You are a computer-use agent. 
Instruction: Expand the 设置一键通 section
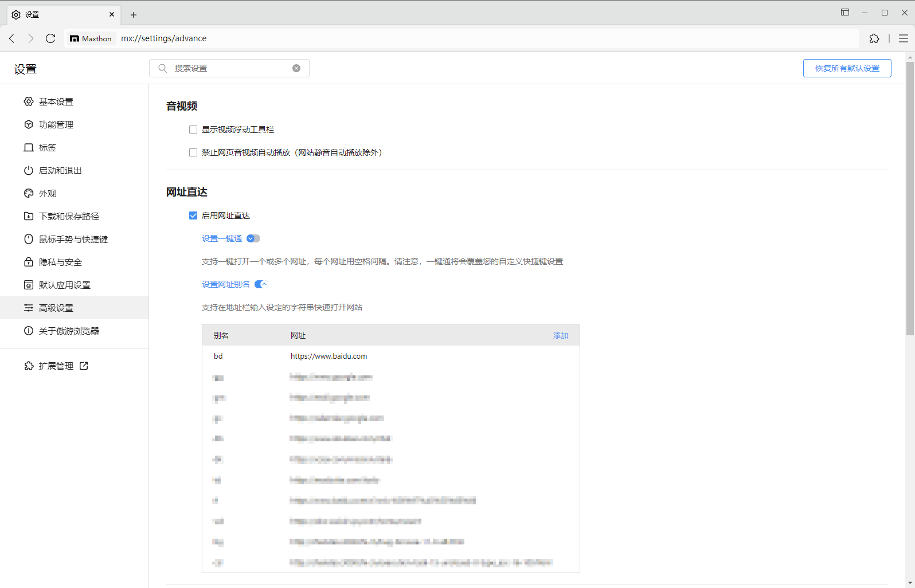(253, 238)
